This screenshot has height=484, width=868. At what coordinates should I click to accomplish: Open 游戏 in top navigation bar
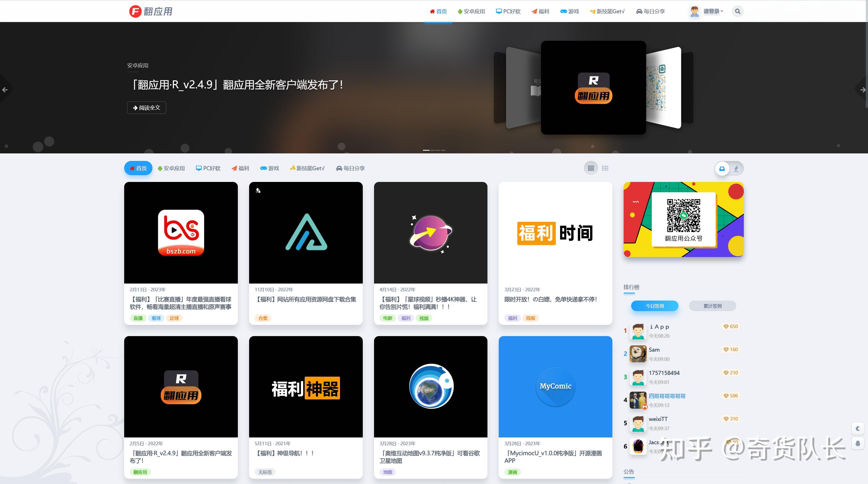570,12
